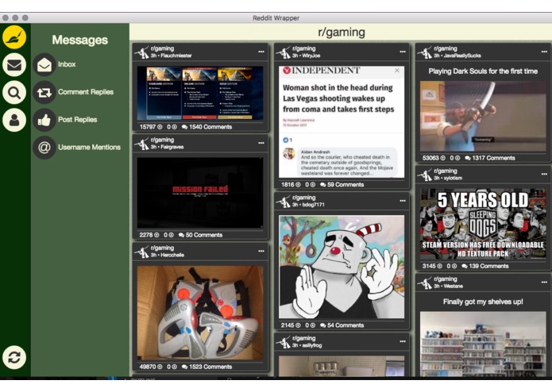Upvote the Independent article post, 1816 points
Viewport: 552px width, 392px height.
[x=298, y=185]
